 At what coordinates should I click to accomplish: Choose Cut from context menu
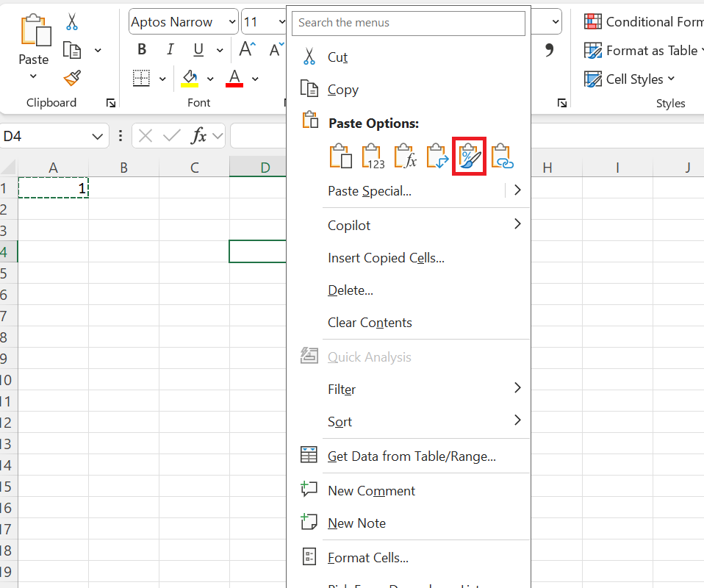pyautogui.click(x=408, y=57)
